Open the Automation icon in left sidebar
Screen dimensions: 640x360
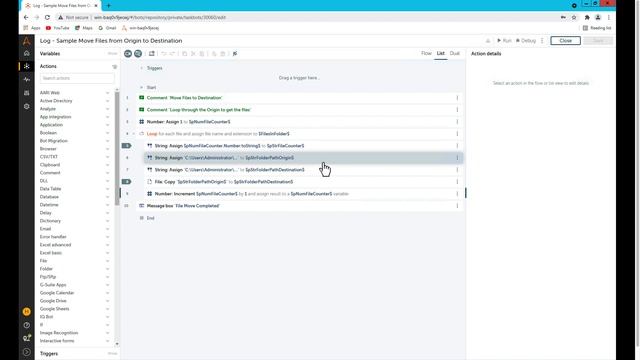27,66
